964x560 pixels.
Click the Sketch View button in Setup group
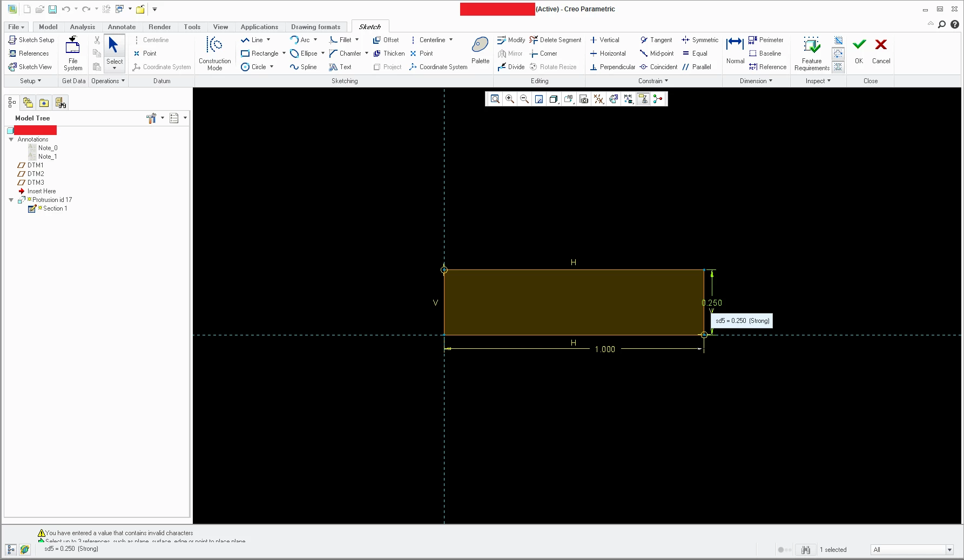(x=30, y=67)
